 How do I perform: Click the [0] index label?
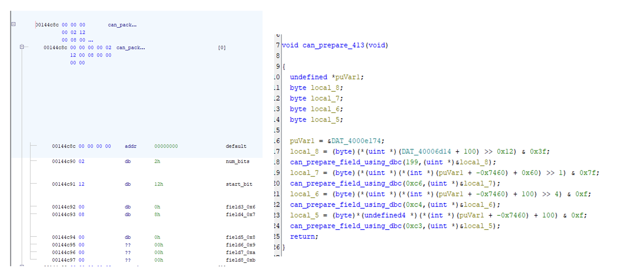coord(222,48)
